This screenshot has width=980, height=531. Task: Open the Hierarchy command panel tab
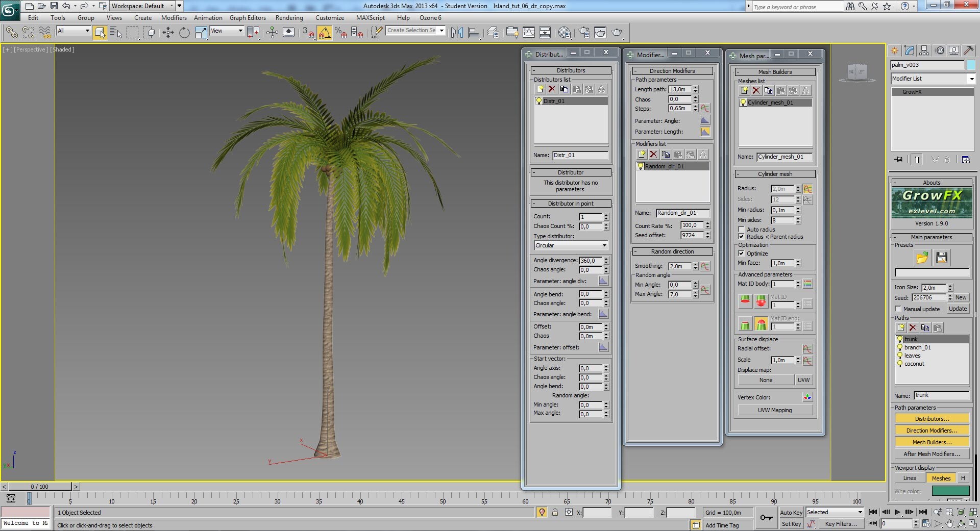pos(924,50)
